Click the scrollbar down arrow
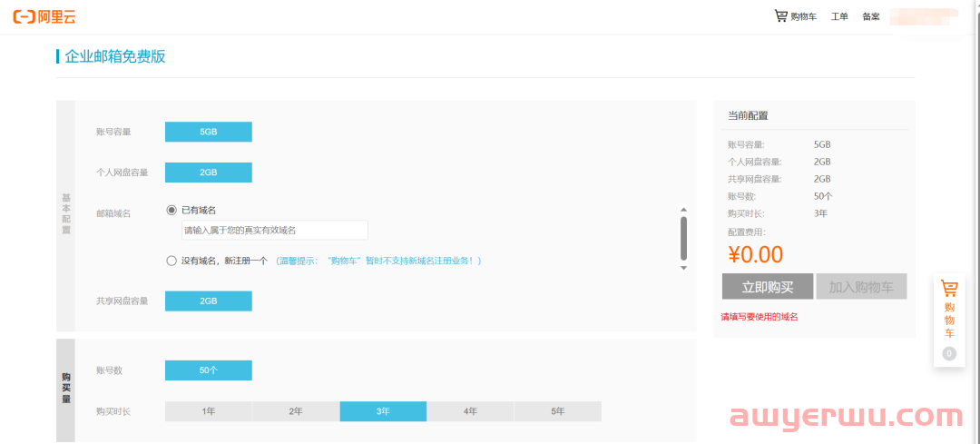The width and height of the screenshot is (980, 444). pyautogui.click(x=683, y=268)
